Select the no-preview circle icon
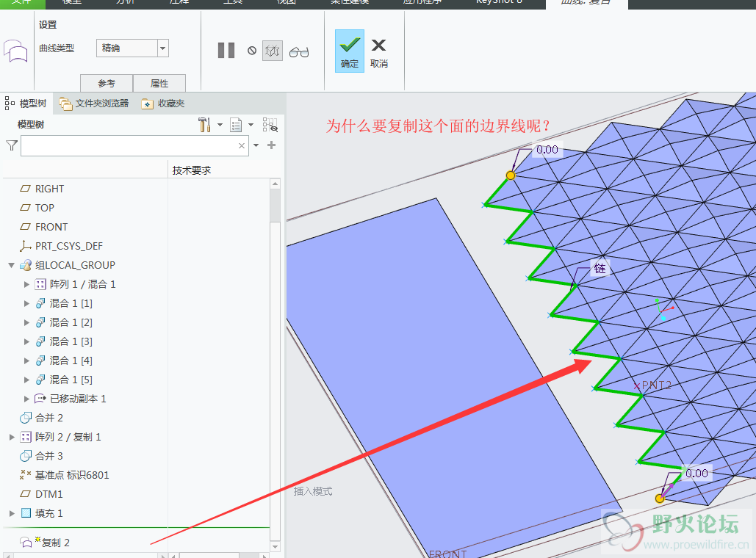Screen dimensions: 756x558 click(252, 50)
